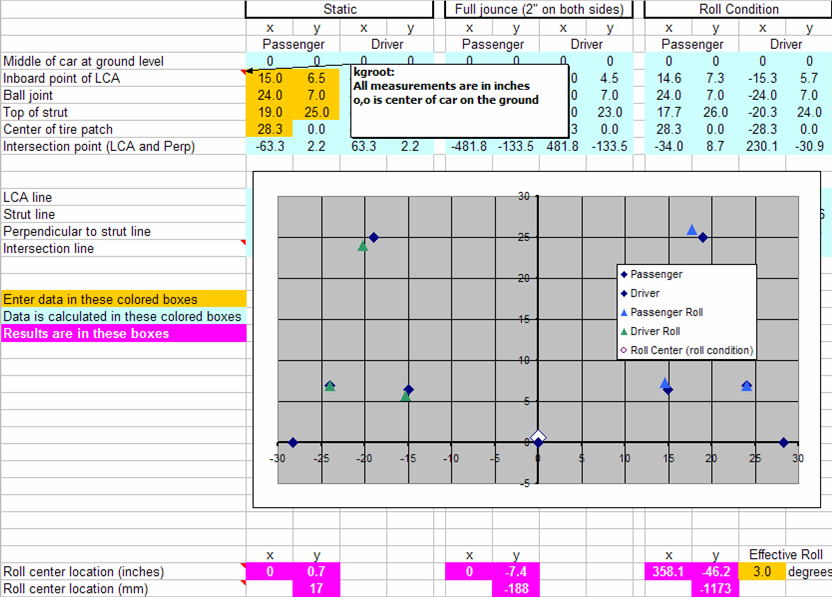Viewport: 833px width, 597px height.
Task: Click the topmost blue Passenger Roll triangle marker
Action: coord(692,230)
